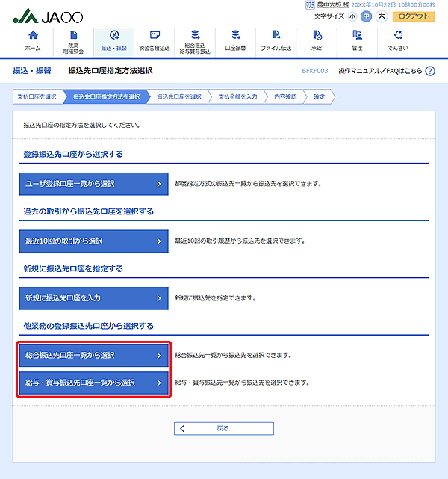Click screen code BFKF003

point(314,71)
